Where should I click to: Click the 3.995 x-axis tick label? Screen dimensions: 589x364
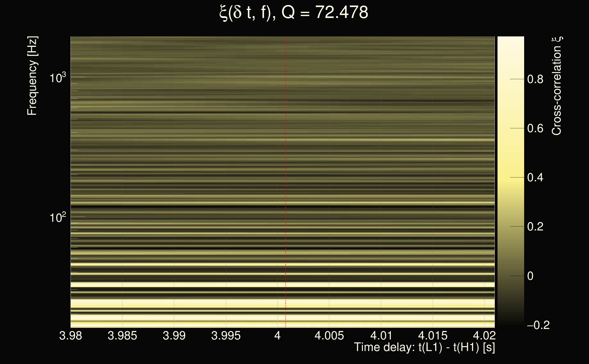(226, 335)
